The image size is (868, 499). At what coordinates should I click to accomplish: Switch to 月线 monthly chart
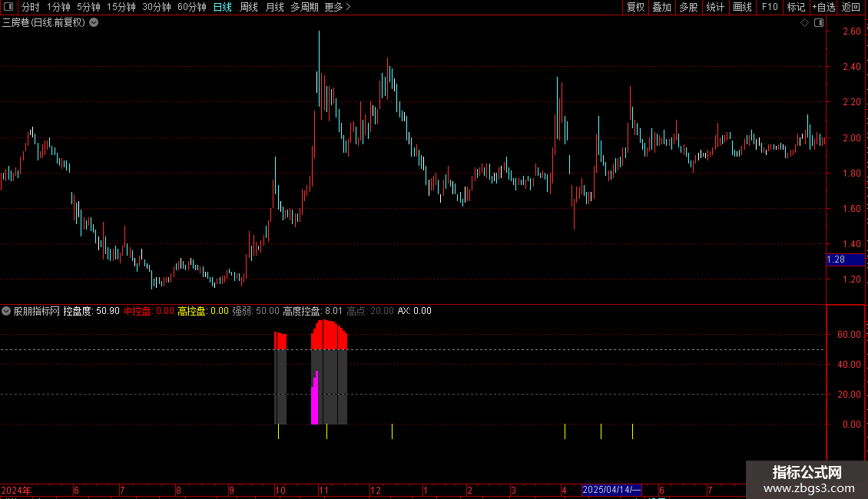(274, 7)
